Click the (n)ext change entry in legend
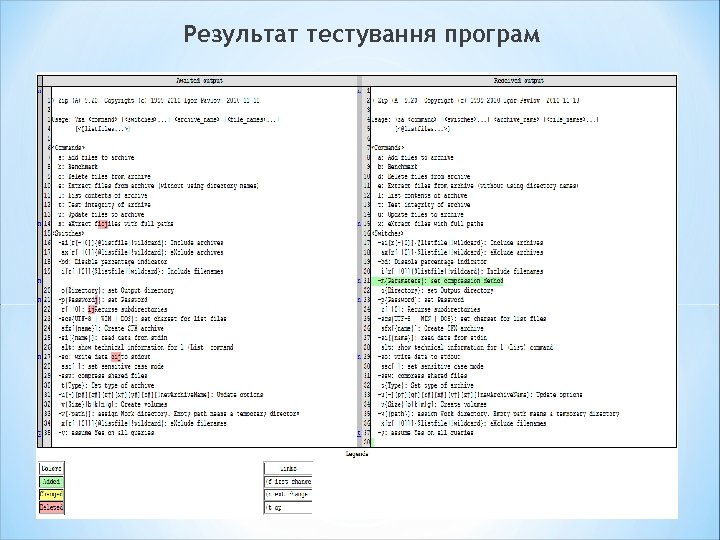The image size is (720, 540). tap(288, 495)
